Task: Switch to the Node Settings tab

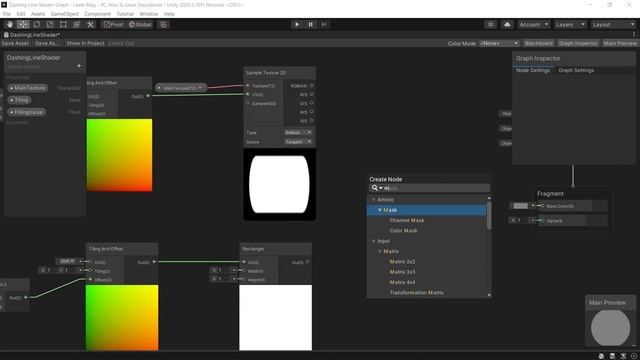Action: coord(533,70)
